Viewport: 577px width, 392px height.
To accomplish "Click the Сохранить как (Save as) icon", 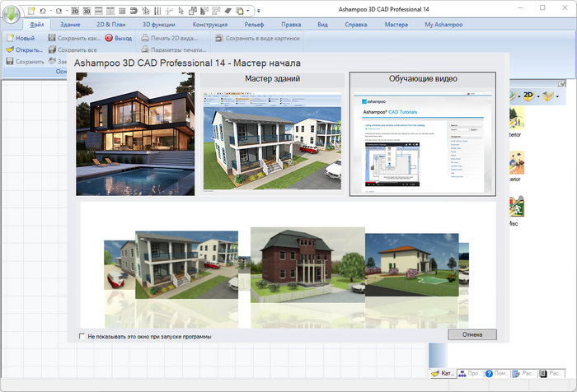I will (52, 39).
